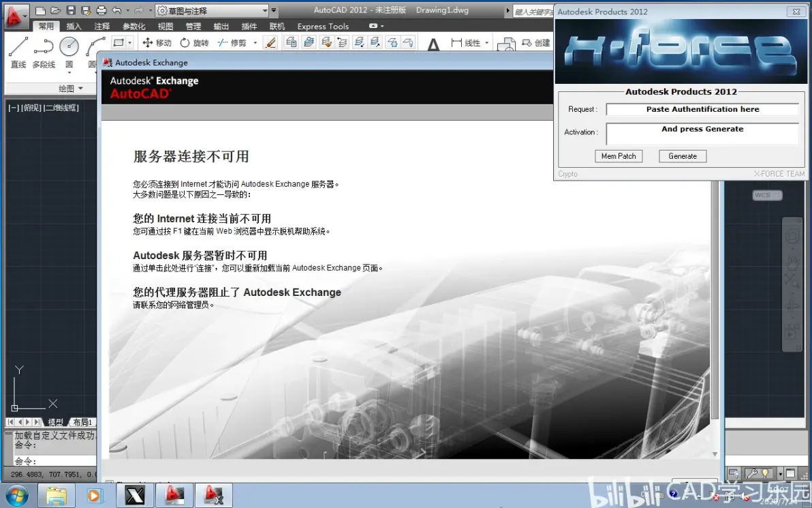This screenshot has height=508, width=812.
Task: Click the Open file folder icon
Action: point(55,10)
